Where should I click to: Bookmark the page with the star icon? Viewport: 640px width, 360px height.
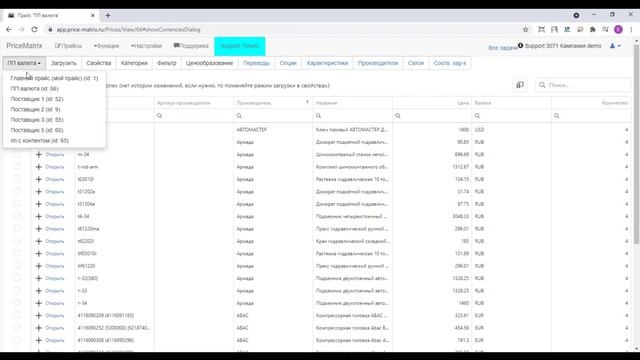point(526,29)
